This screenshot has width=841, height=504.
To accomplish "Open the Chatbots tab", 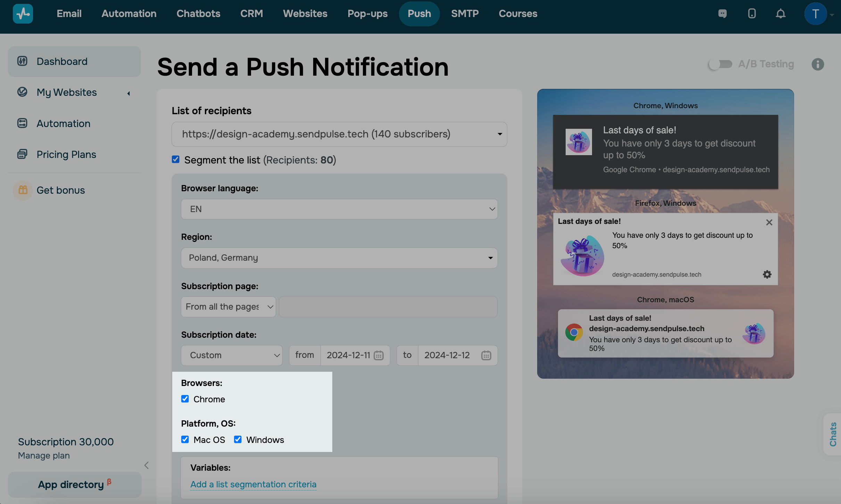I will tap(198, 14).
